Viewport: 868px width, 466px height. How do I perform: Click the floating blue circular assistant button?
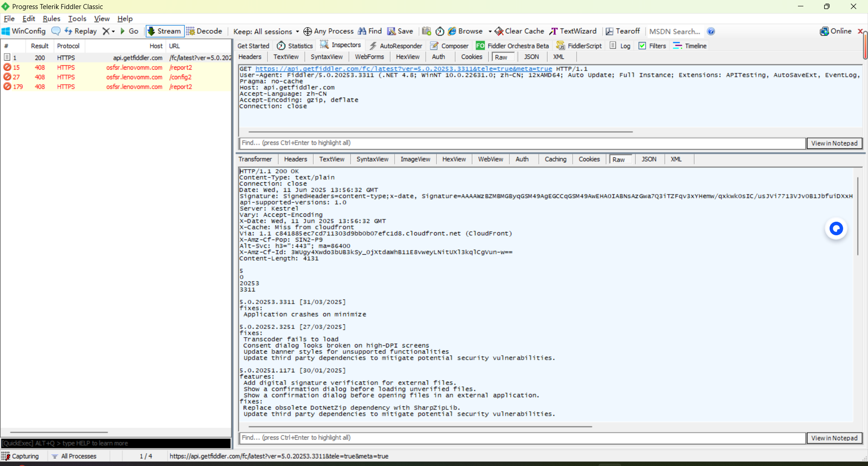click(836, 228)
